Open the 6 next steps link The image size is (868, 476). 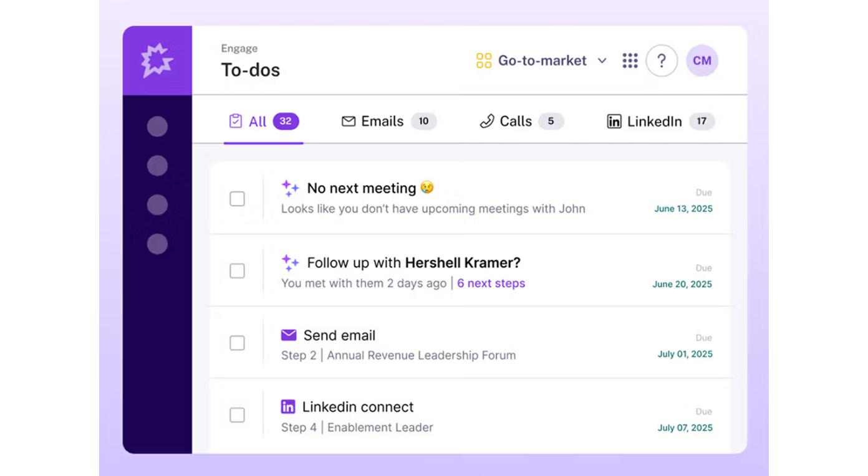coord(491,283)
